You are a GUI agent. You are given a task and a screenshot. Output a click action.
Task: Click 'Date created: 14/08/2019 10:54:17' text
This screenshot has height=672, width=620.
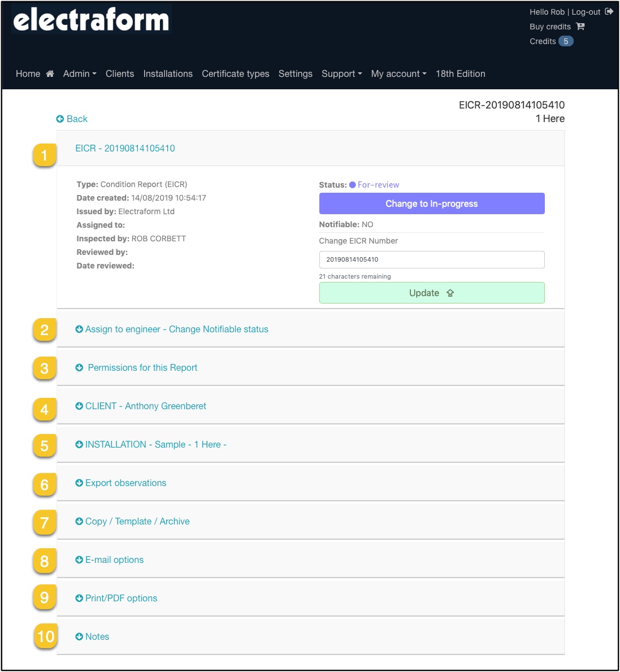(141, 198)
